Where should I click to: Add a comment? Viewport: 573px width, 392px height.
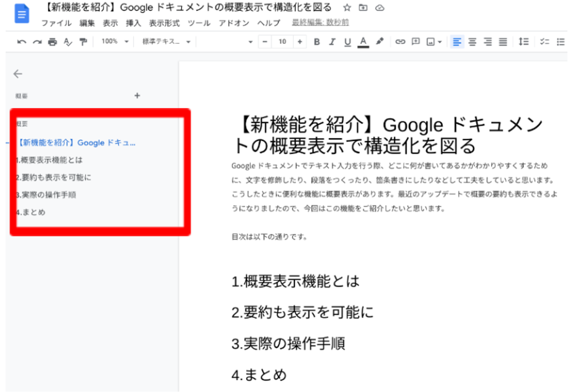tap(416, 42)
